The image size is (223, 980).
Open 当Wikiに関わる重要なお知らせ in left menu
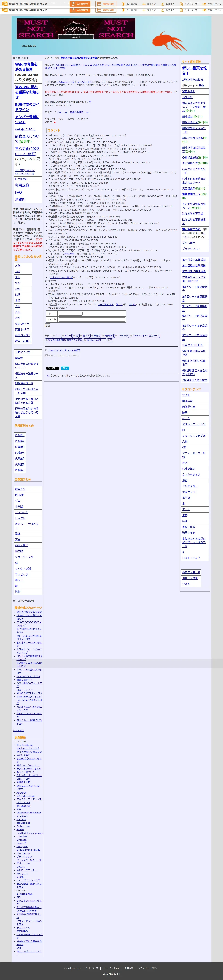[27, 92]
